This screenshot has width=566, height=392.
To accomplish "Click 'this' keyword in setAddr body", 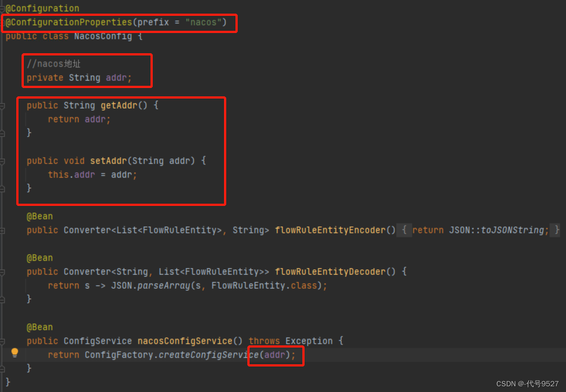I will coord(58,175).
